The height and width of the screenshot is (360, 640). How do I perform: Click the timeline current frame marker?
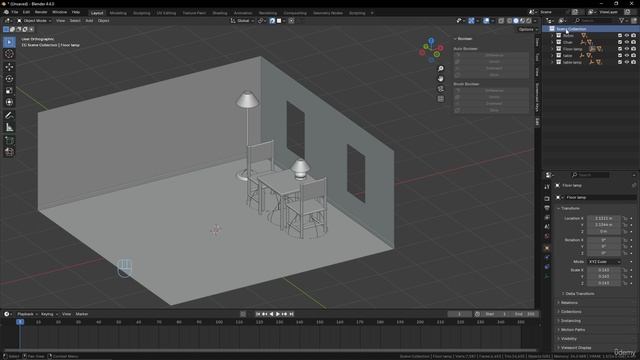pos(20,322)
